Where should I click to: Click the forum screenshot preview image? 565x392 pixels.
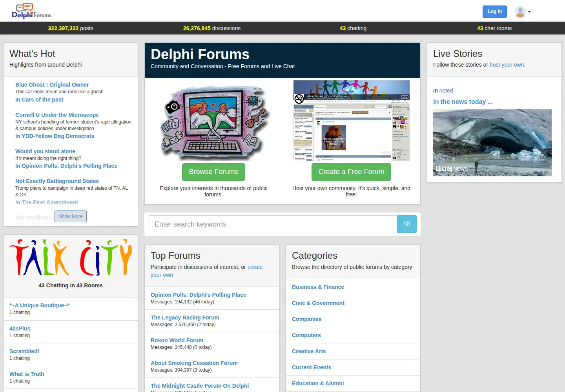[x=352, y=121]
